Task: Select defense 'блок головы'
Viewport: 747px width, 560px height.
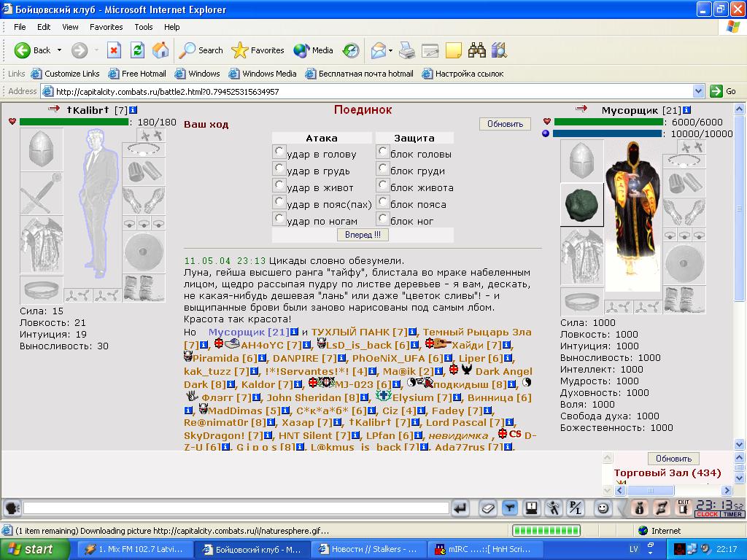Action: (x=383, y=152)
